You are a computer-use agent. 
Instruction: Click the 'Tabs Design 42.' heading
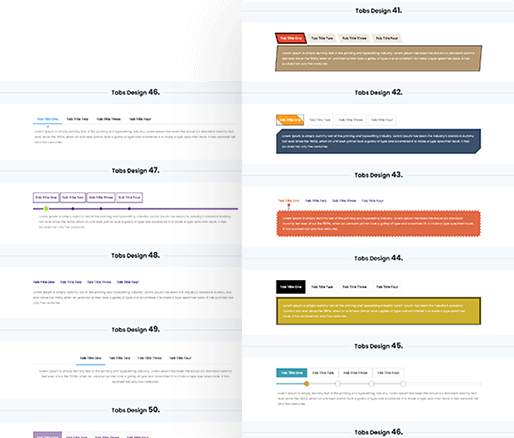point(378,92)
